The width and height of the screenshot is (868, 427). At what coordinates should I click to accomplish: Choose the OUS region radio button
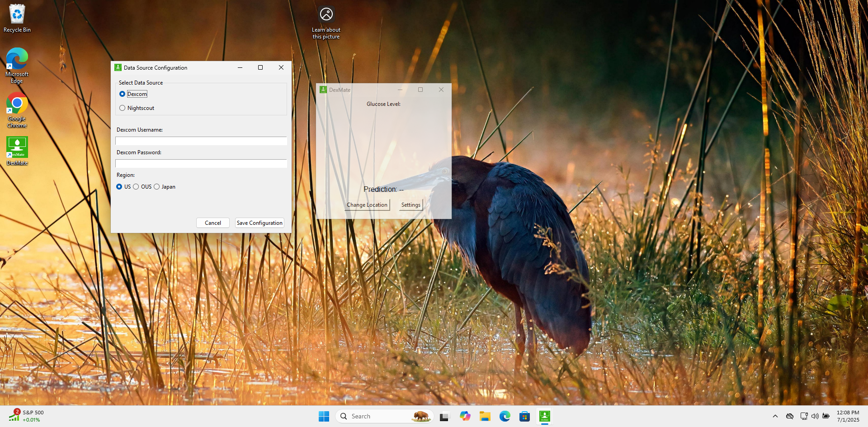click(136, 187)
